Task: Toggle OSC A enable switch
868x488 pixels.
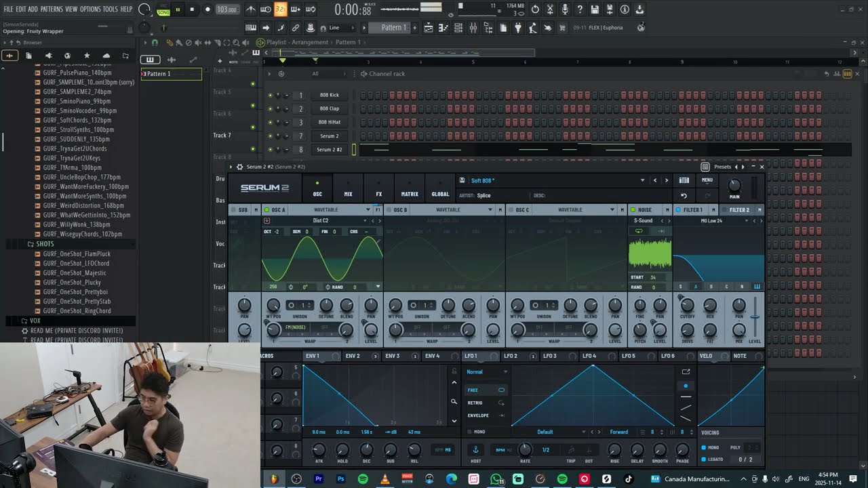Action: pyautogui.click(x=267, y=210)
